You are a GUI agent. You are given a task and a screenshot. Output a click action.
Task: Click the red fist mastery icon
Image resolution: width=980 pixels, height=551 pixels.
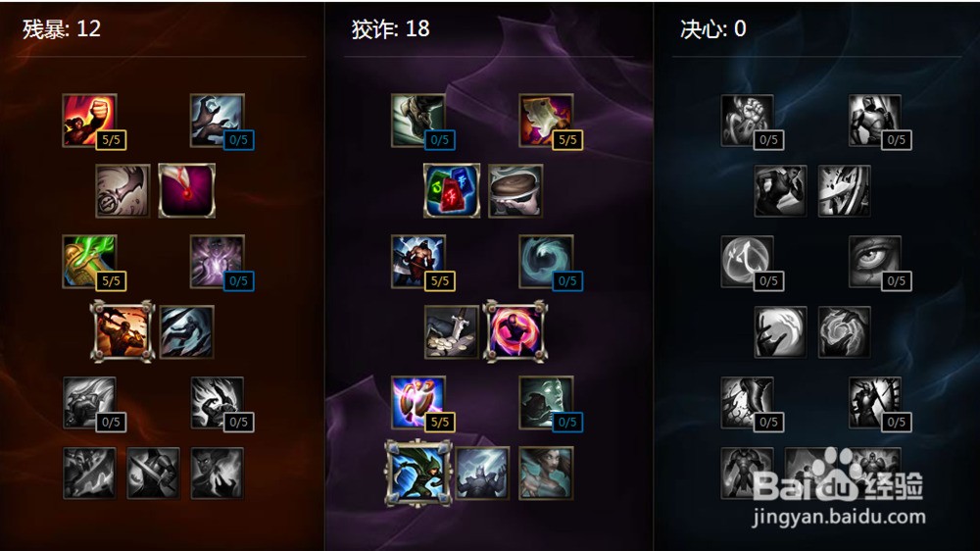pyautogui.click(x=89, y=121)
